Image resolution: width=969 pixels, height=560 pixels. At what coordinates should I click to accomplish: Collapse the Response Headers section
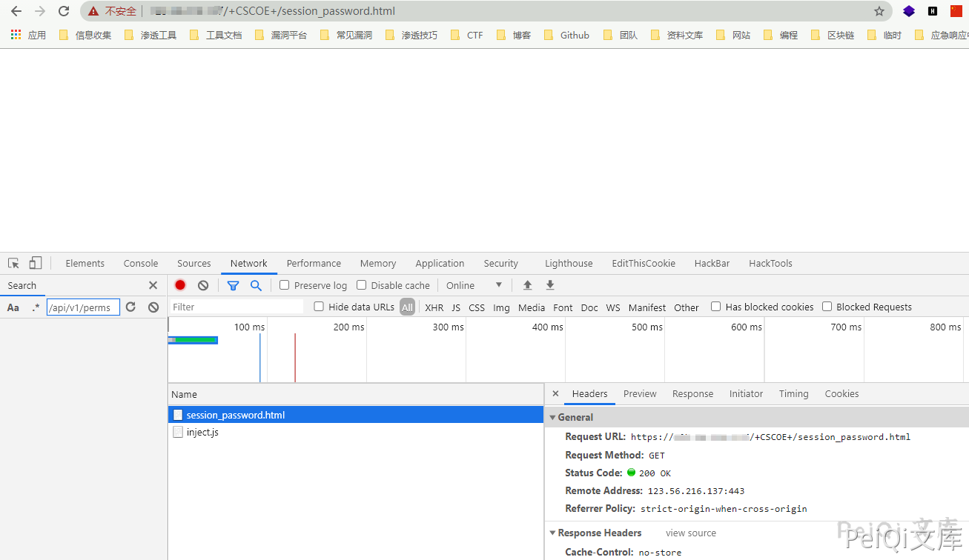pos(552,533)
